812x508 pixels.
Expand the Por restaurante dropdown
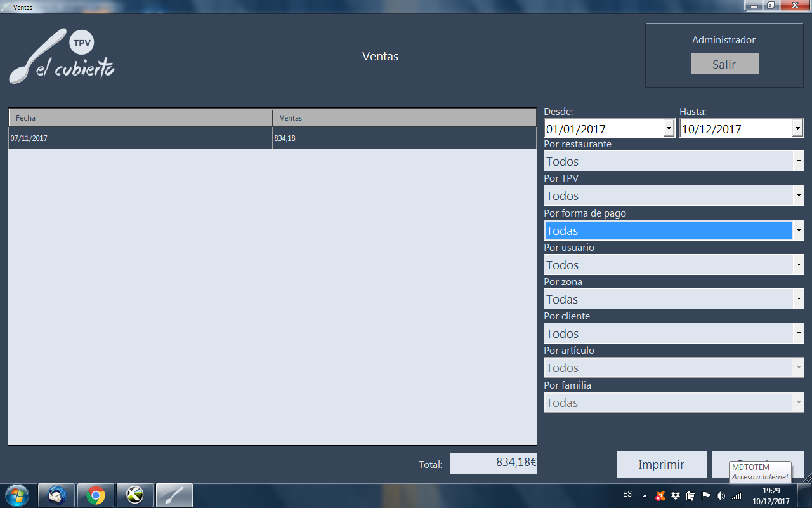[799, 161]
